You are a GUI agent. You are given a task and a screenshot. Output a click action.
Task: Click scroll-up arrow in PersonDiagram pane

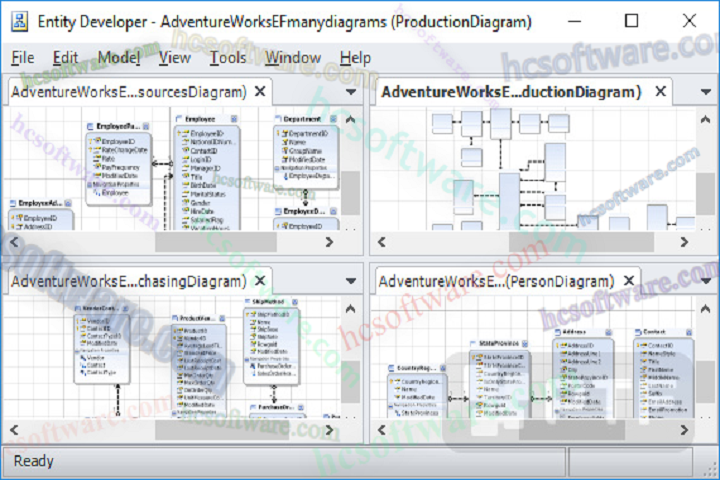pos(705,309)
